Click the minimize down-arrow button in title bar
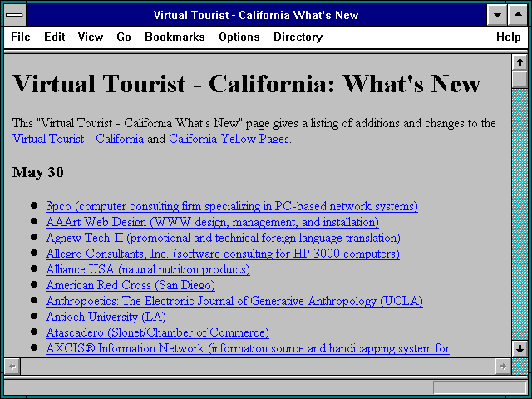Image resolution: width=532 pixels, height=399 pixels. pos(497,15)
